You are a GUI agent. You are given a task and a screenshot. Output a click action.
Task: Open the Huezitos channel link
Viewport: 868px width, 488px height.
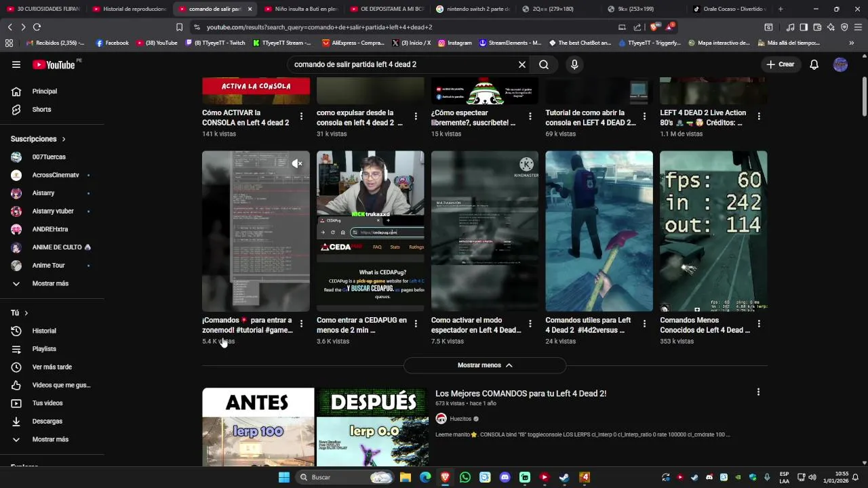[460, 419]
